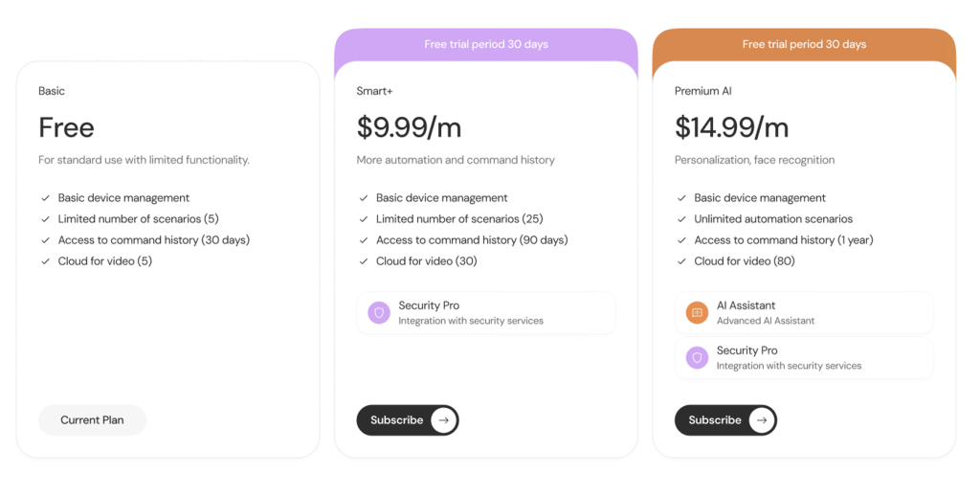Open the AI Assistant add-on card
Viewport: 980px width, 496px height.
(804, 313)
